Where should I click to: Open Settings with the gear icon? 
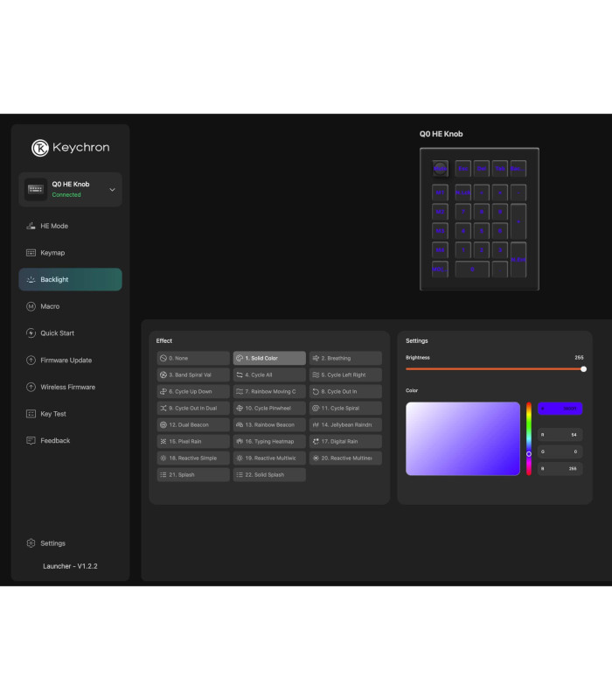[x=31, y=543]
